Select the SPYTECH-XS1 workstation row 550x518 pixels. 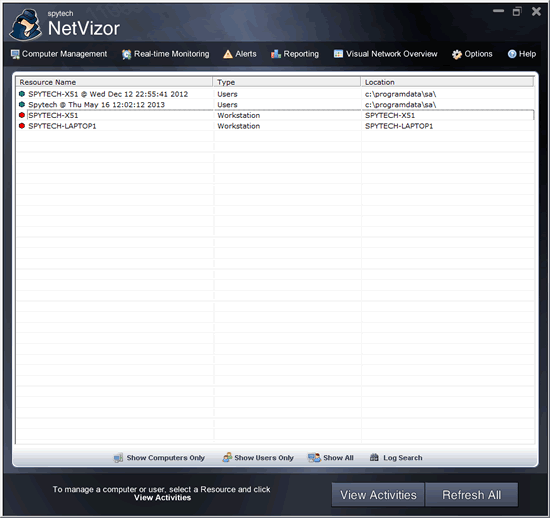[275, 115]
